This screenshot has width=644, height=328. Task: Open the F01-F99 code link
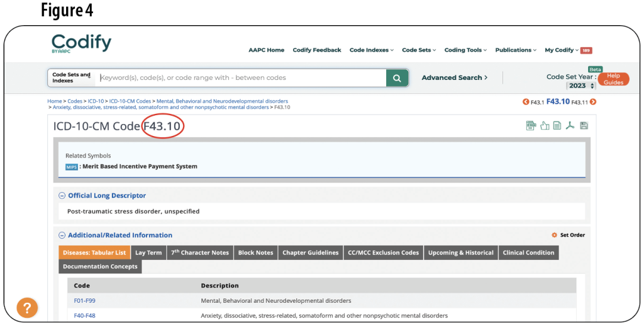click(85, 301)
